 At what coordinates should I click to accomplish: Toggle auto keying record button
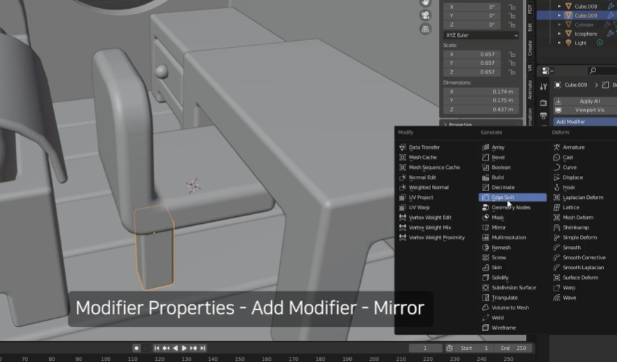pyautogui.click(x=137, y=348)
